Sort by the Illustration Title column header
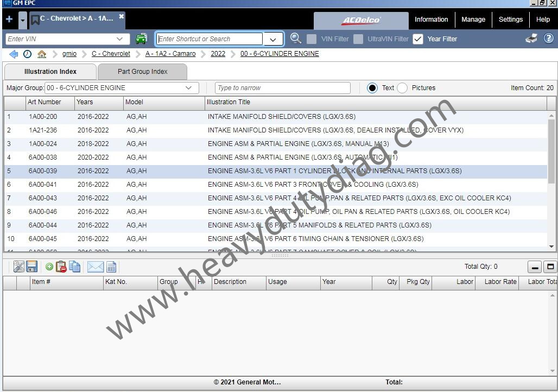558x392 pixels. 376,102
